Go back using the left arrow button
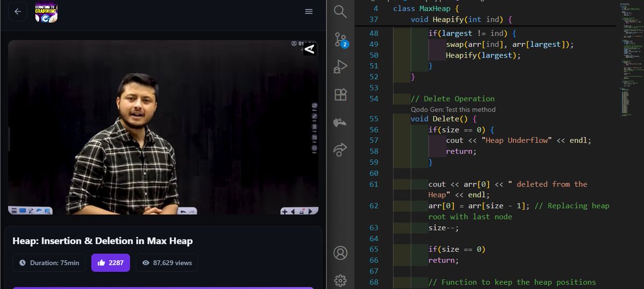Viewport: 644px width, 289px height. (18, 11)
